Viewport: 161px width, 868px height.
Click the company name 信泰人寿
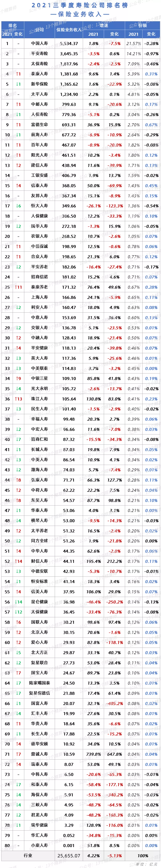(40, 186)
